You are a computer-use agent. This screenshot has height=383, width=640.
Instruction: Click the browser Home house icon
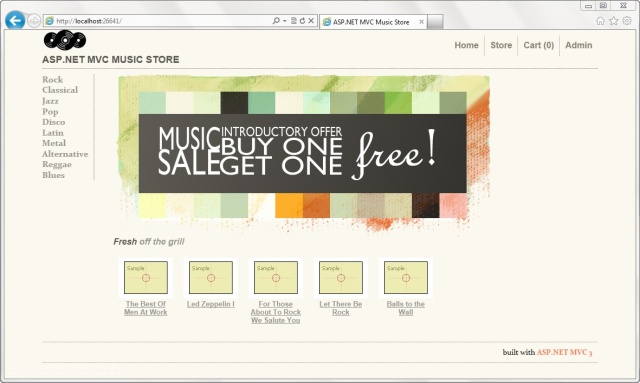tap(600, 20)
